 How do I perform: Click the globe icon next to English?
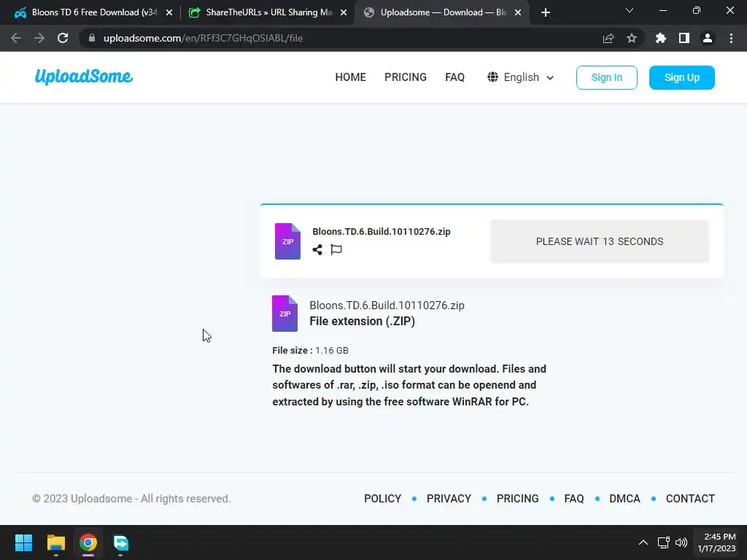pyautogui.click(x=492, y=77)
